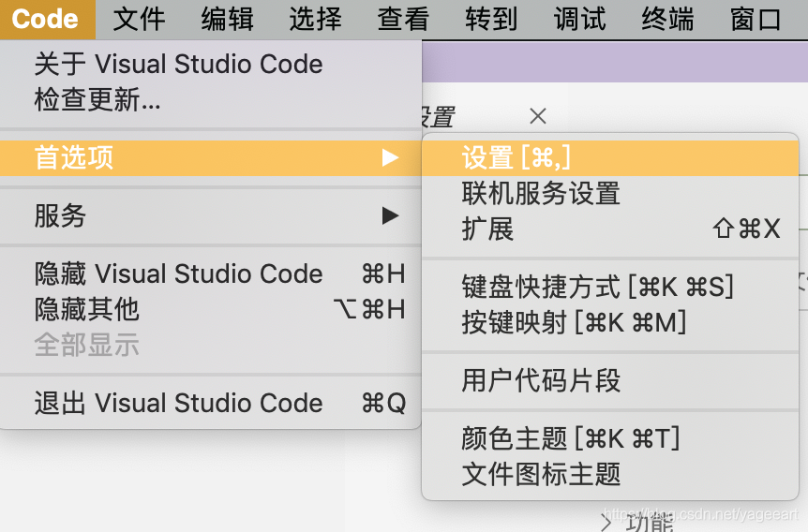
Task: Choose 颜色主题 entry
Action: tap(610, 438)
